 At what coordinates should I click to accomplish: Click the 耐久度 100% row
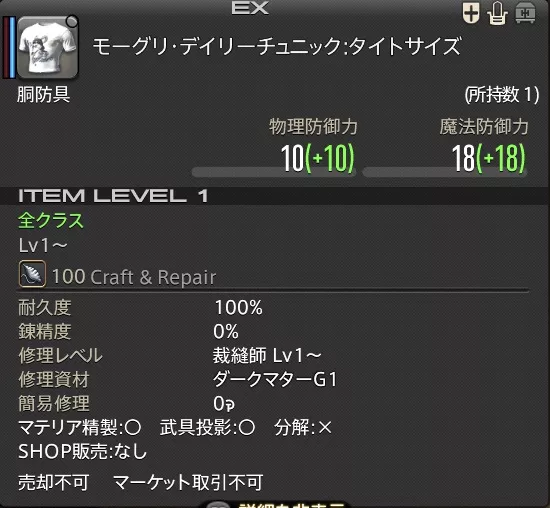[140, 308]
